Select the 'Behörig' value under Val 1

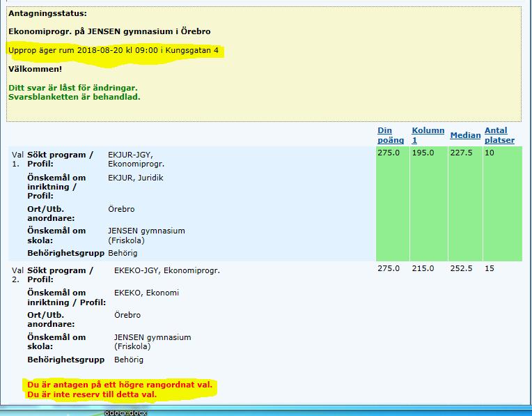123,253
